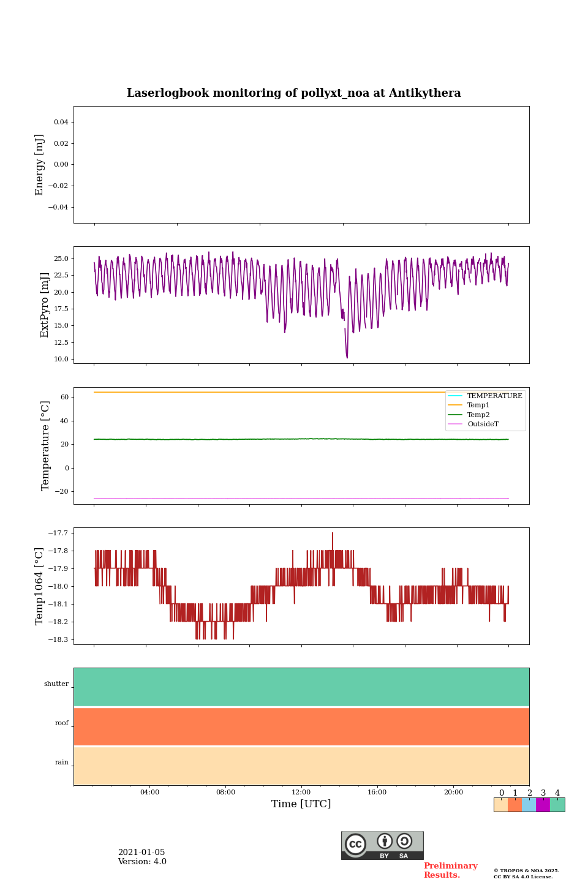Click the date '2021-01-05' text
The height and width of the screenshot is (882, 588).
[x=141, y=853]
